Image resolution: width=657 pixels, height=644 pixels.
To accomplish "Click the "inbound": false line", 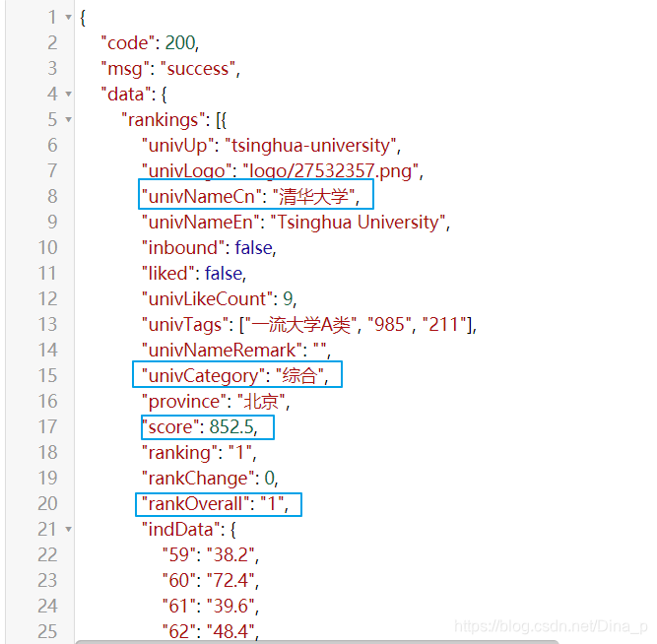I will point(209,247).
